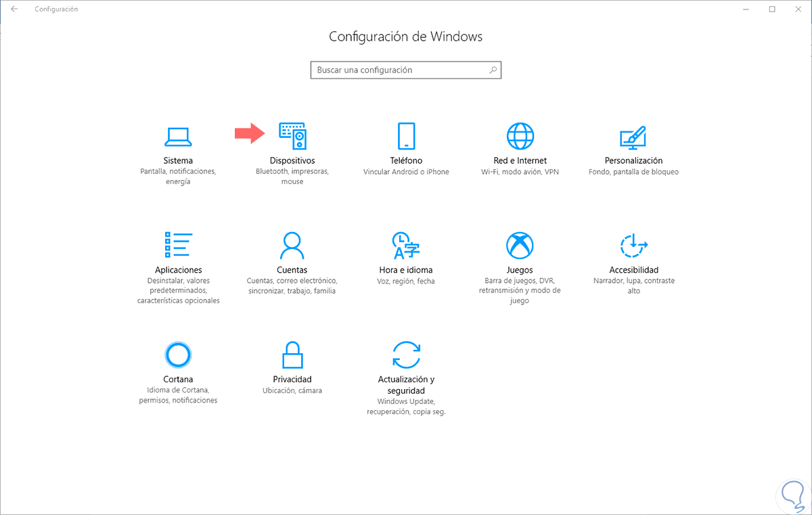Image resolution: width=812 pixels, height=515 pixels.
Task: Open the Juegos Xbox icon
Action: click(x=520, y=245)
